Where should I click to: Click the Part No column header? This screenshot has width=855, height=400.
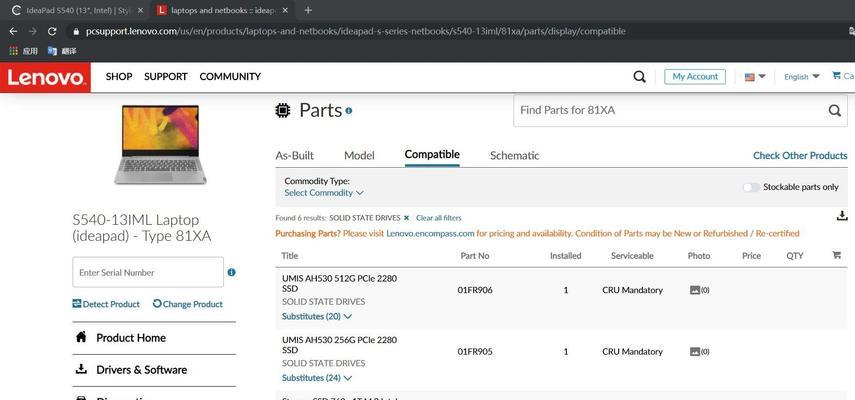coord(475,256)
